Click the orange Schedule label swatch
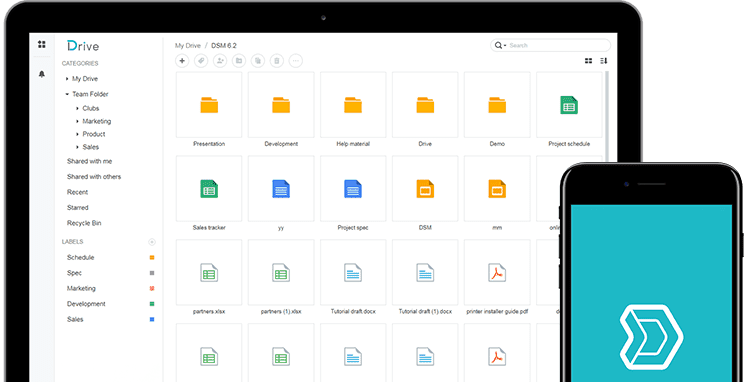744x382 pixels. tap(152, 258)
